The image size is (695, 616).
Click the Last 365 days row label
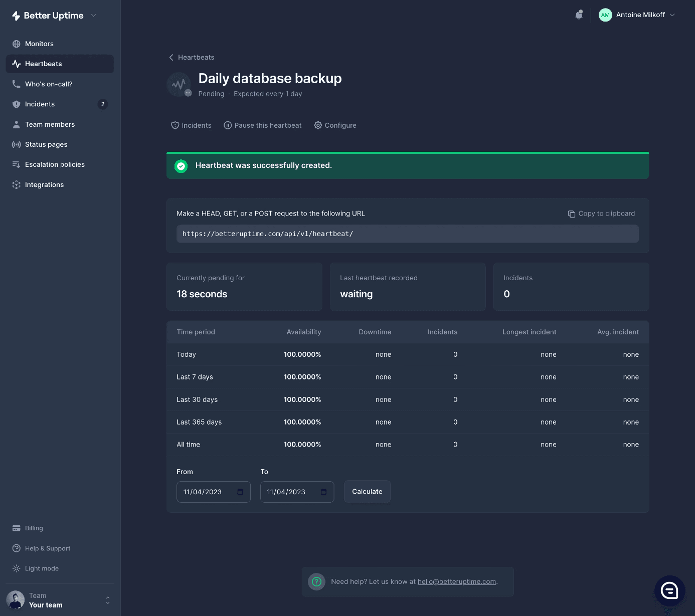click(199, 423)
